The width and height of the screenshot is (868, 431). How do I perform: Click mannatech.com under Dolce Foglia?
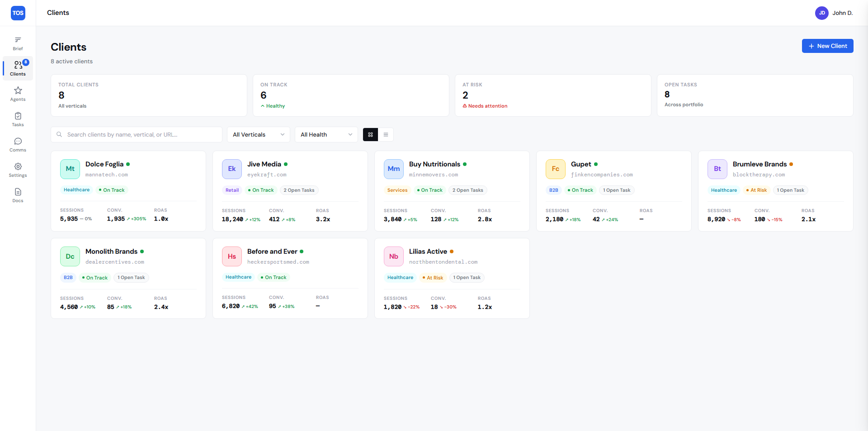point(107,175)
